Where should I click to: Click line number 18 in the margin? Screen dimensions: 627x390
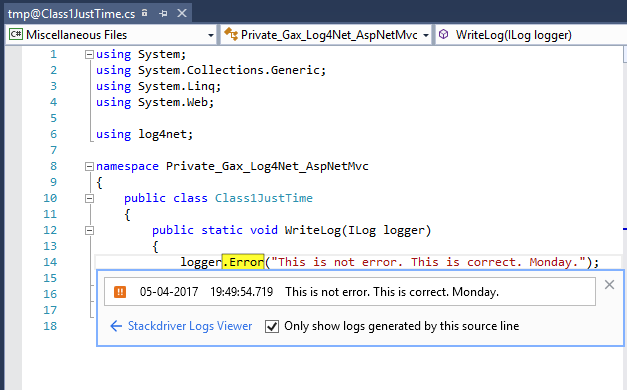(50, 326)
